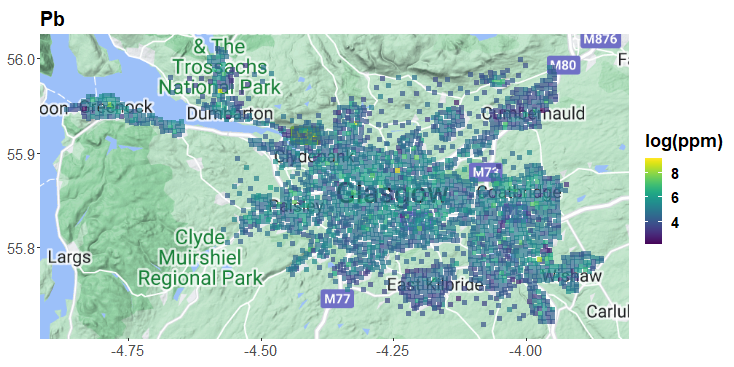
Task: Click the log(ppm) legend title
Action: point(684,142)
